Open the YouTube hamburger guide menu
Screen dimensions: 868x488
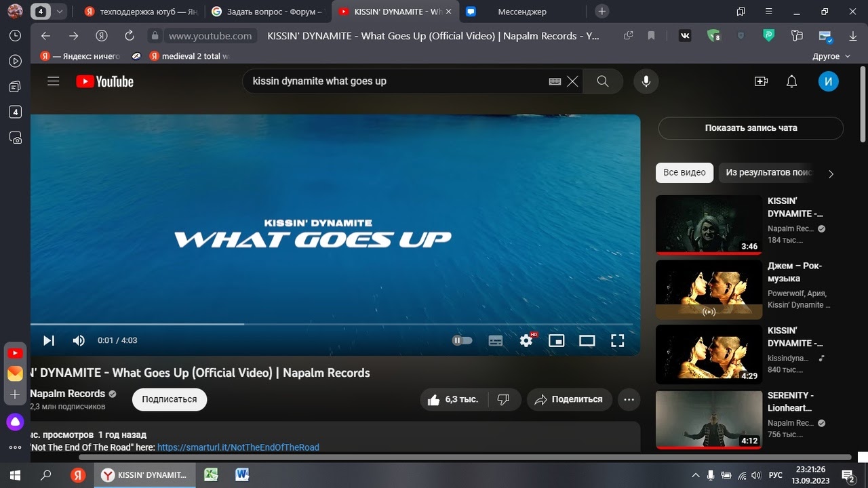[x=54, y=81]
